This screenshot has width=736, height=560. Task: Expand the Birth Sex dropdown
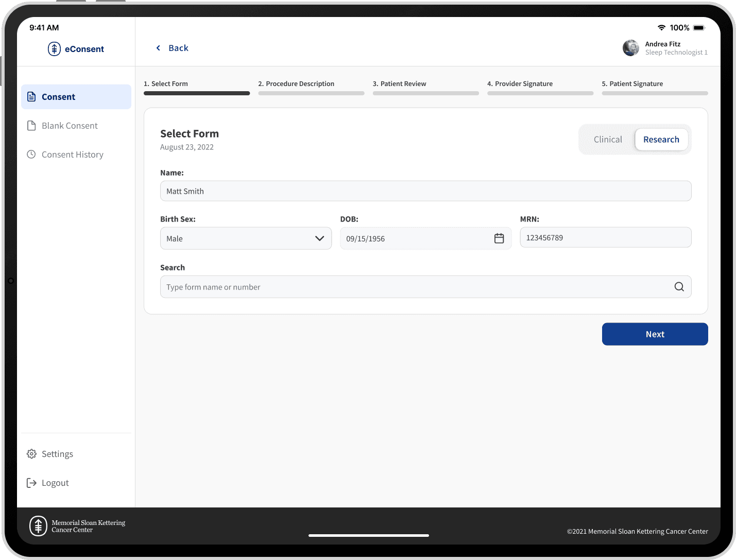246,239
